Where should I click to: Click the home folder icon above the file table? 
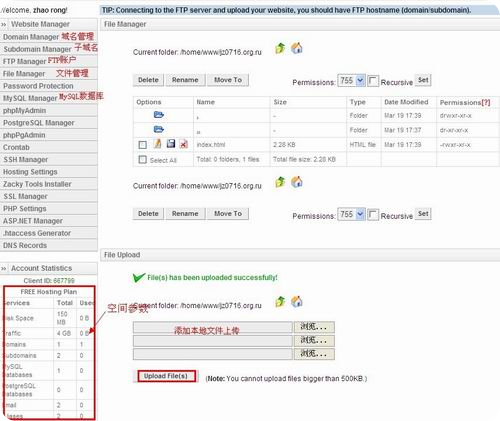[297, 48]
